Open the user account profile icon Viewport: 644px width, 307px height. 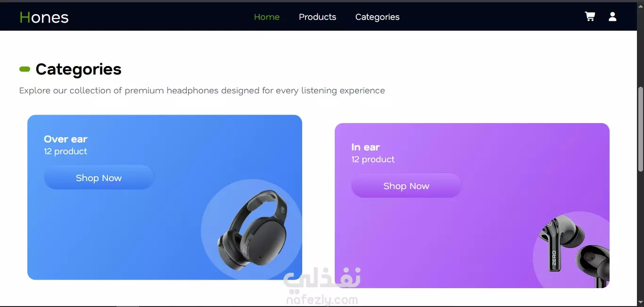point(612,17)
